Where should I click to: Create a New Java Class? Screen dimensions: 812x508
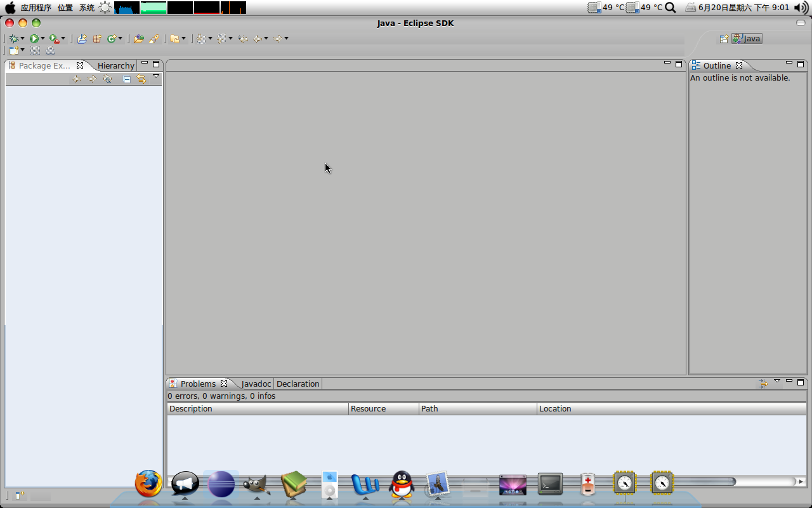pos(111,39)
